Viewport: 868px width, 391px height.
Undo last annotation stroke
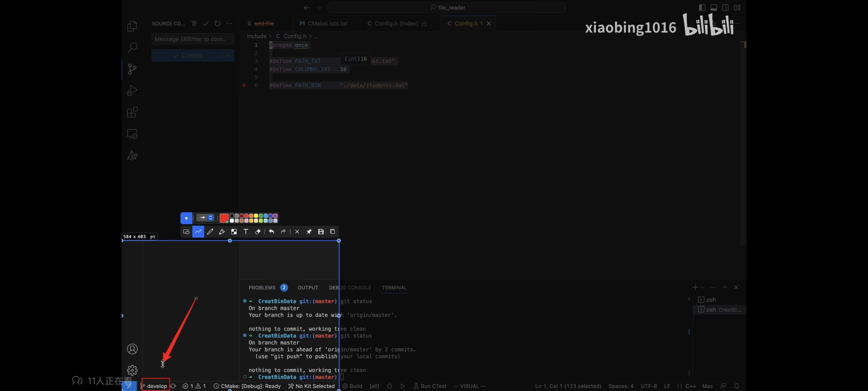[271, 231]
